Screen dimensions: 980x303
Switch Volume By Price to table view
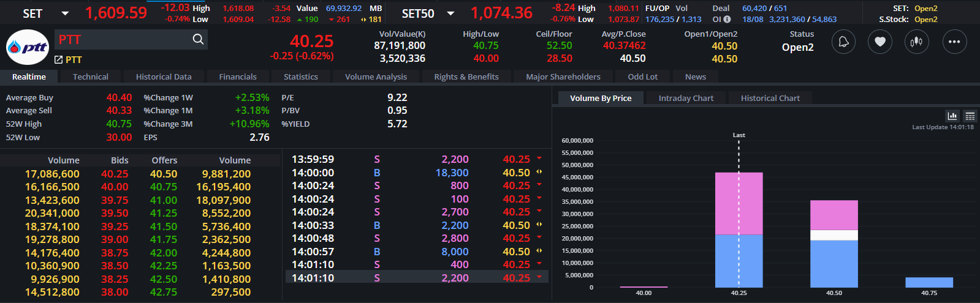[x=970, y=116]
